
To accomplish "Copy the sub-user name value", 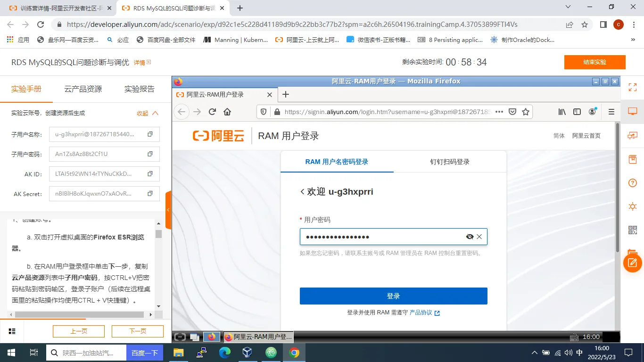I will [x=150, y=134].
